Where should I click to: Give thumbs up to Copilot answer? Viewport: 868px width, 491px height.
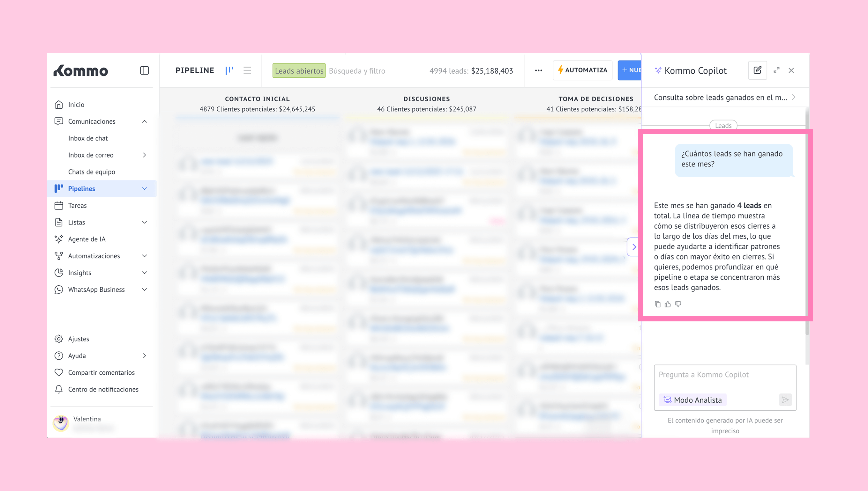pyautogui.click(x=668, y=304)
